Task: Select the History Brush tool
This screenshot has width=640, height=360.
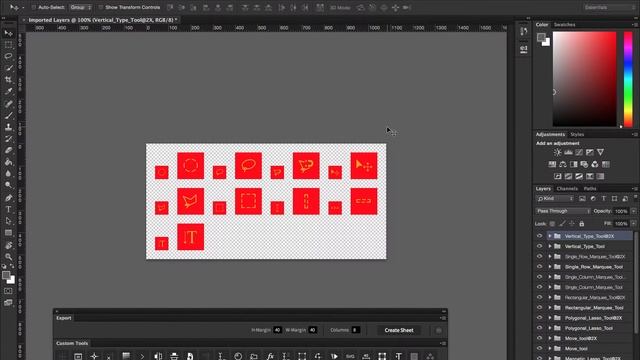Action: tap(8, 139)
